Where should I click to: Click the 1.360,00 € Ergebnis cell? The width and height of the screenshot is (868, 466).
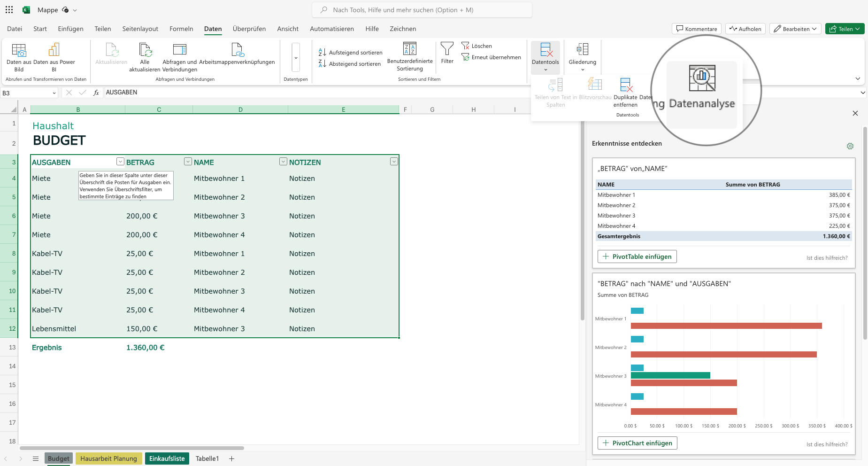[x=159, y=348]
